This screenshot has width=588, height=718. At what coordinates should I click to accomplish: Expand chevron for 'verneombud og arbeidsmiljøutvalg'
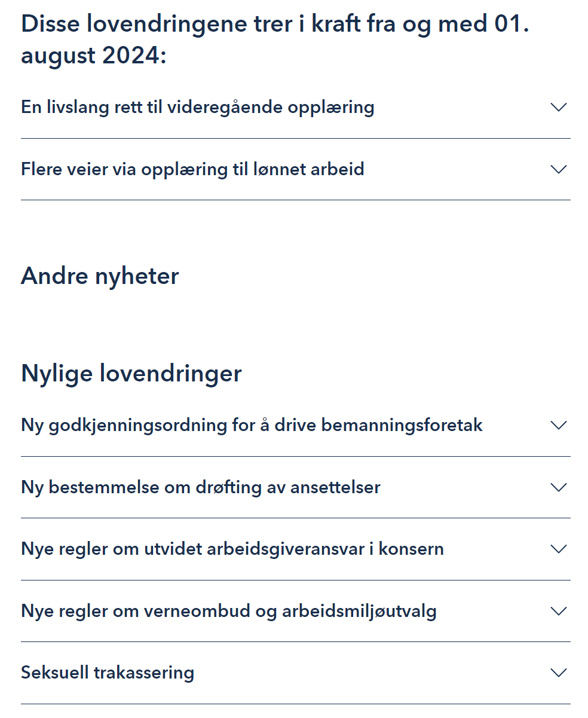(x=558, y=611)
